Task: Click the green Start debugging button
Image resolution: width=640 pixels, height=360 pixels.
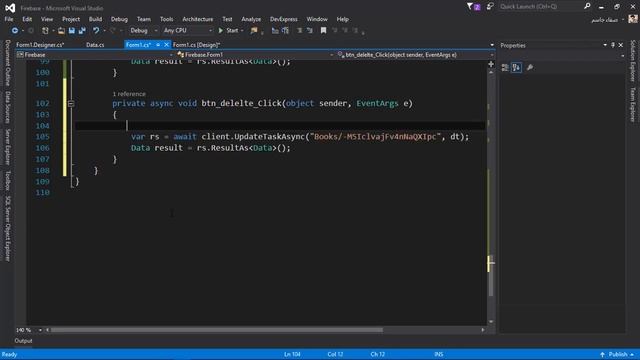Action: 229,31
